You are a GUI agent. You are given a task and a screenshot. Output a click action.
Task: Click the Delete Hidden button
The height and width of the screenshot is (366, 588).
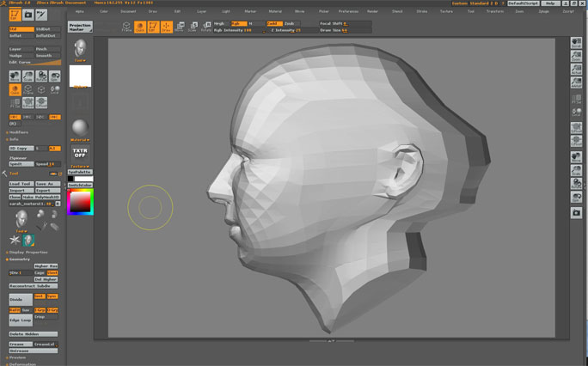(34, 334)
